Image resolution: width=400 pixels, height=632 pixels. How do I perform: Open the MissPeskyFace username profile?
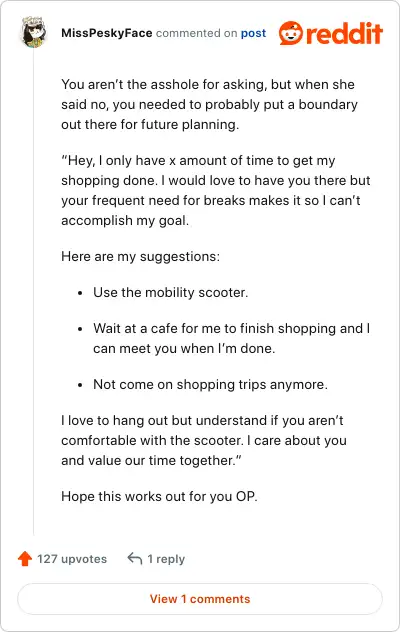point(106,33)
